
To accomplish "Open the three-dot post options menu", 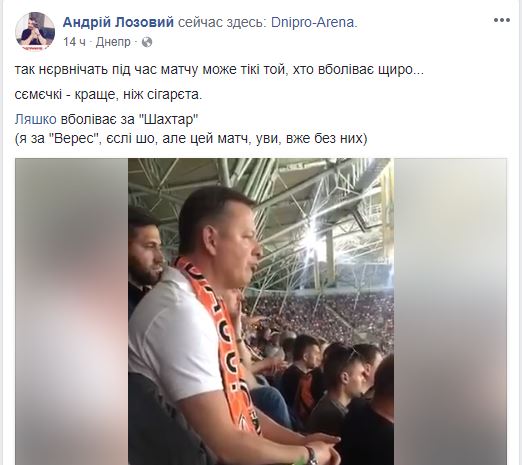I will click(502, 20).
